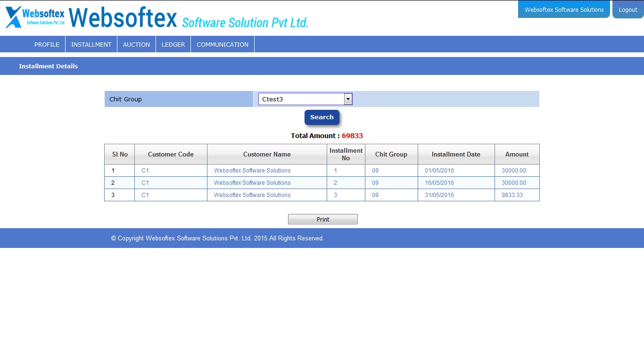Click the Installment Details heading
The width and height of the screenshot is (644, 362).
point(48,66)
